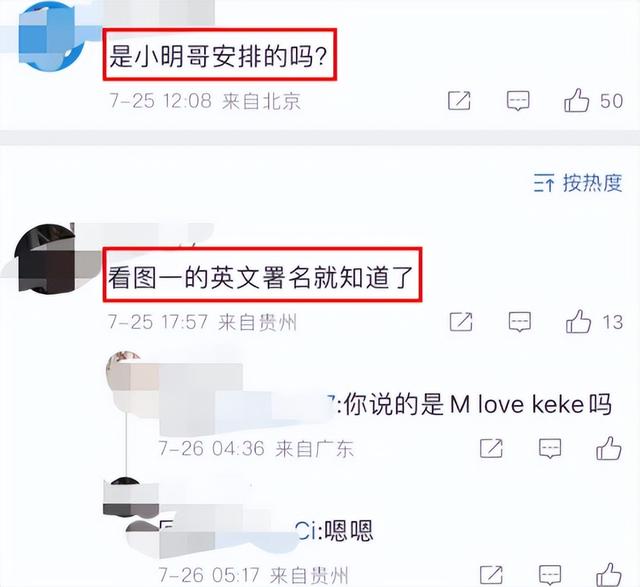640x587 pixels.
Task: Open the comment 看图一的英文署名就知道了
Action: 262,275
